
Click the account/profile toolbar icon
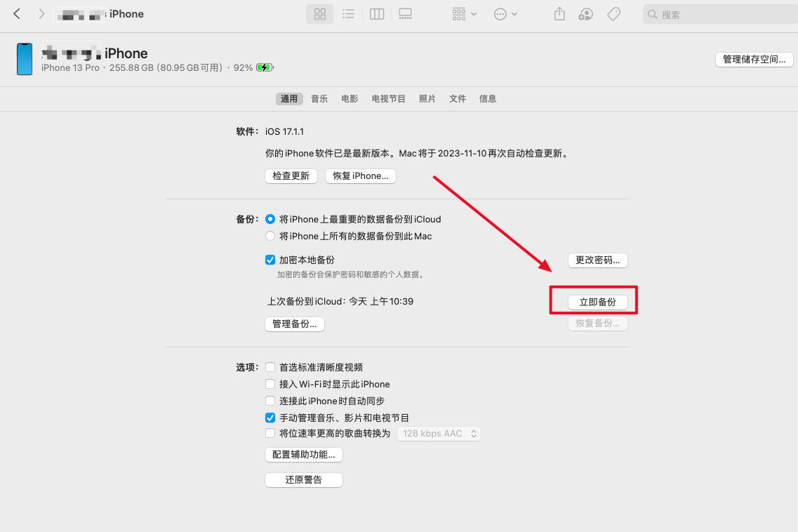586,14
